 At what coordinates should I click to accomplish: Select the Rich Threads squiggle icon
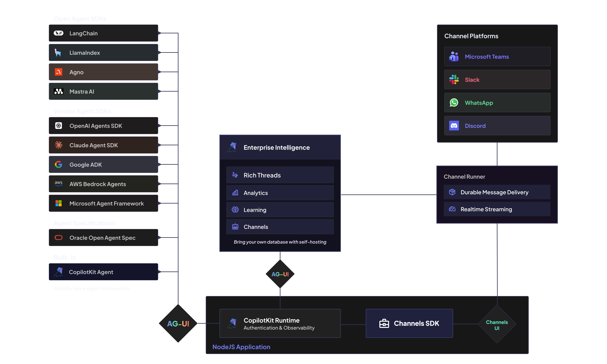[x=235, y=175]
